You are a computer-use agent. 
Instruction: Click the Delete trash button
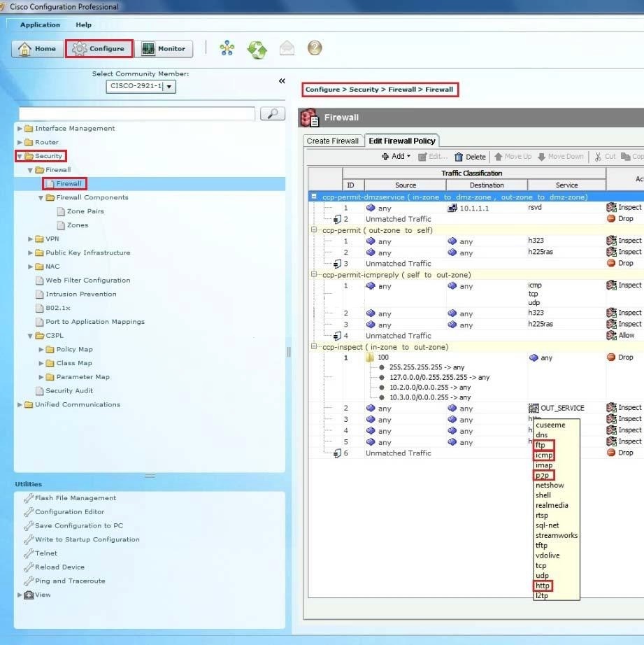470,157
